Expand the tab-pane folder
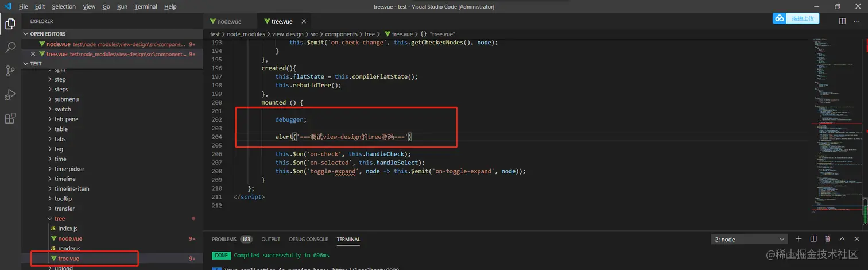 (67, 119)
